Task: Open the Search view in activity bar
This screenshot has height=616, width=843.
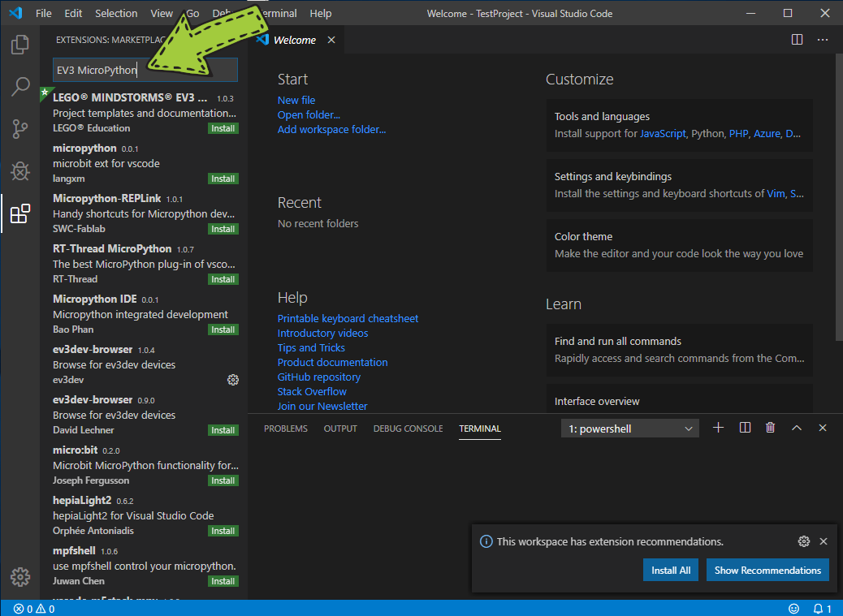Action: click(19, 86)
